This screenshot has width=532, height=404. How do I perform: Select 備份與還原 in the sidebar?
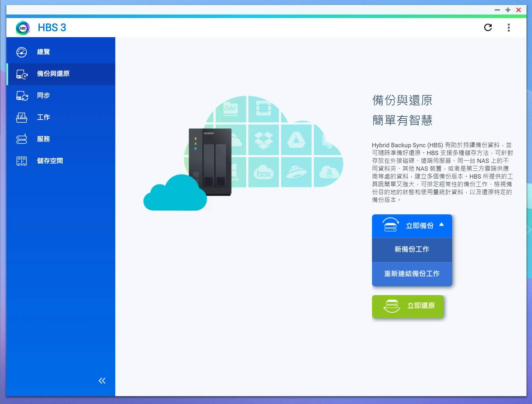click(61, 74)
